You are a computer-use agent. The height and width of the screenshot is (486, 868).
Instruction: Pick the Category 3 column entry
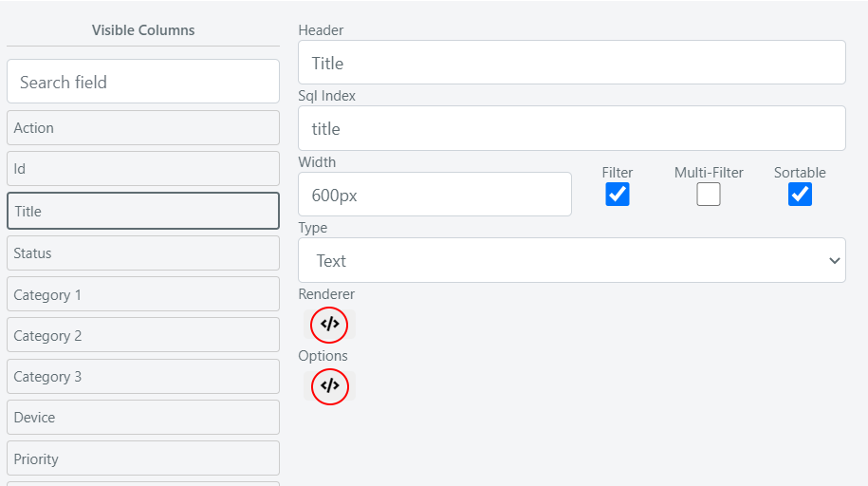coord(143,377)
